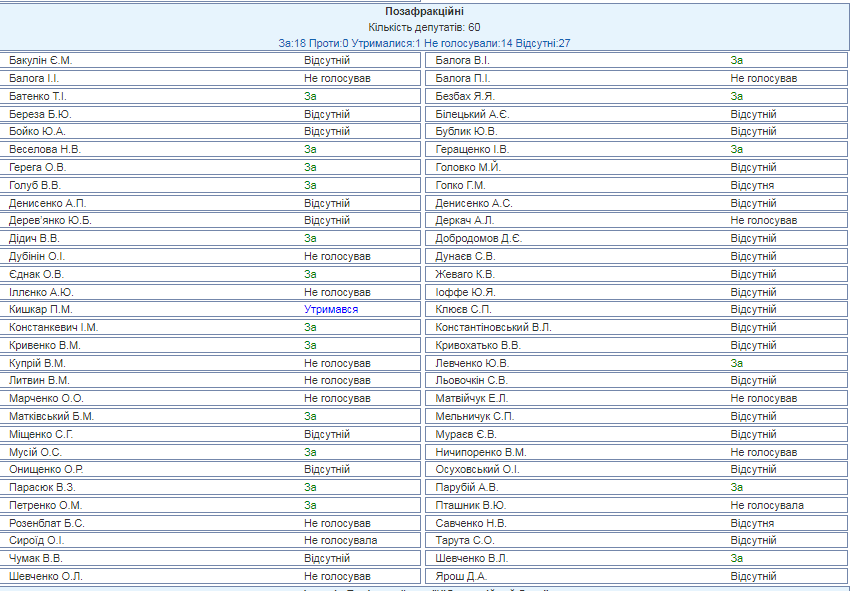Select Ярош Д.А. in the right column
853x591 pixels.
pyautogui.click(x=462, y=576)
